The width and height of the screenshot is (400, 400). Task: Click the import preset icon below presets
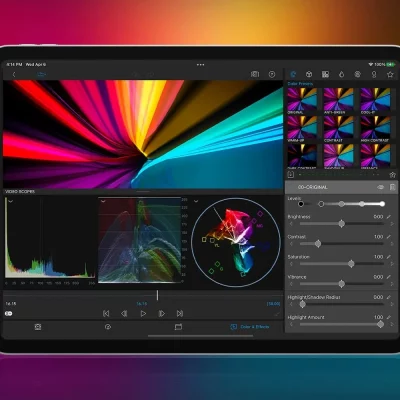[291, 175]
